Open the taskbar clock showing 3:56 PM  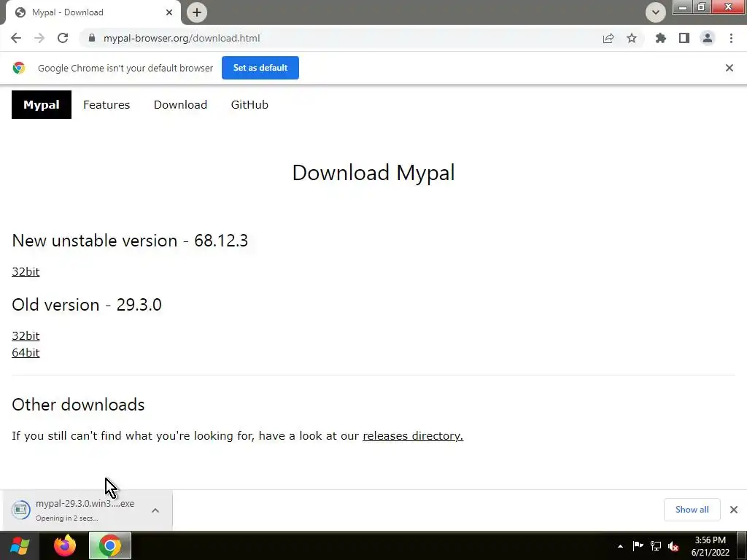(710, 546)
